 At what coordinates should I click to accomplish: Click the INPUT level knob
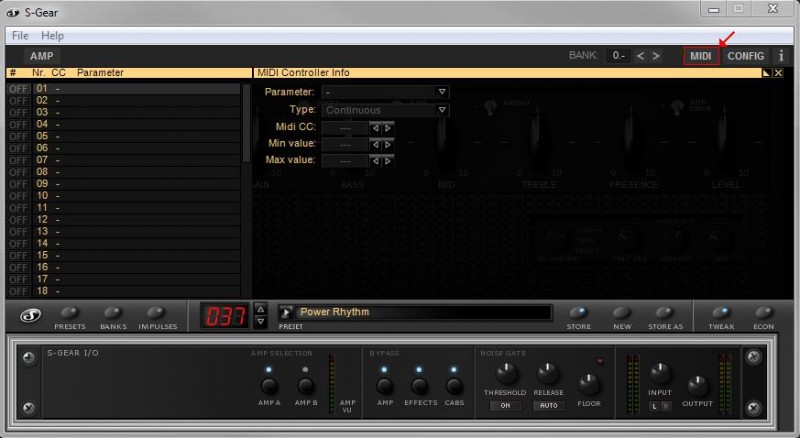(x=660, y=374)
